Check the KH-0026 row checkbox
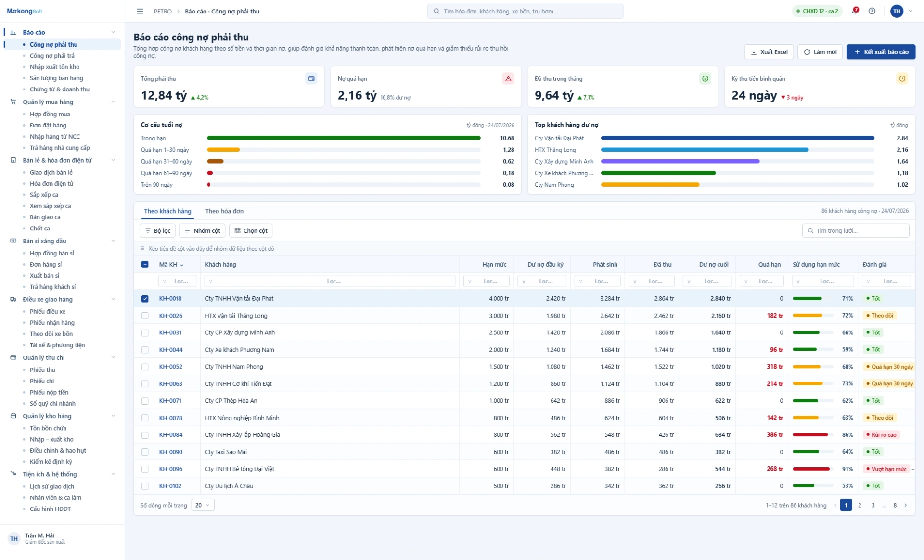 tap(145, 316)
